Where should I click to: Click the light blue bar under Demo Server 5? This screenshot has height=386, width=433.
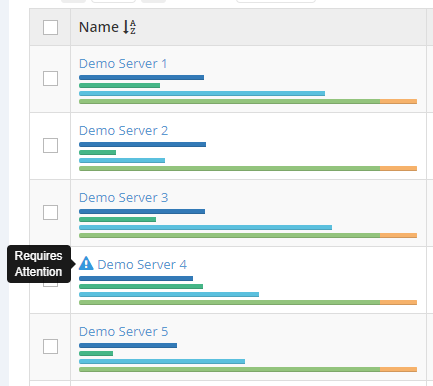162,361
